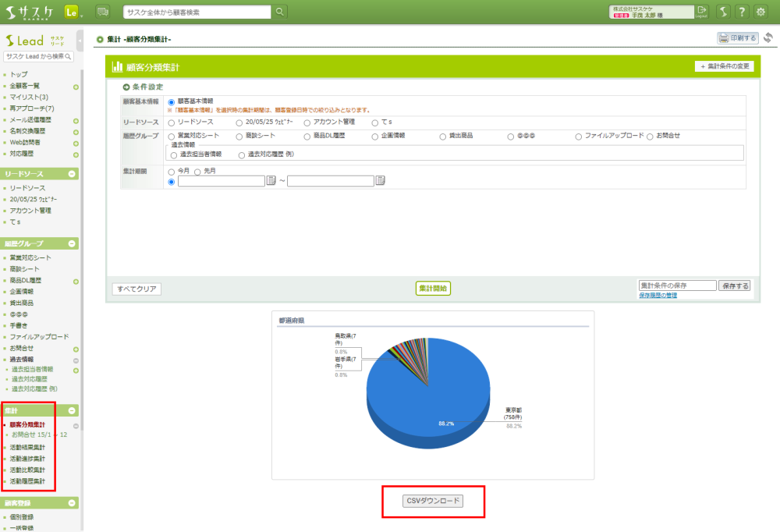Click the magnifier search icon in top bar
The width and height of the screenshot is (780, 532).
tap(280, 12)
